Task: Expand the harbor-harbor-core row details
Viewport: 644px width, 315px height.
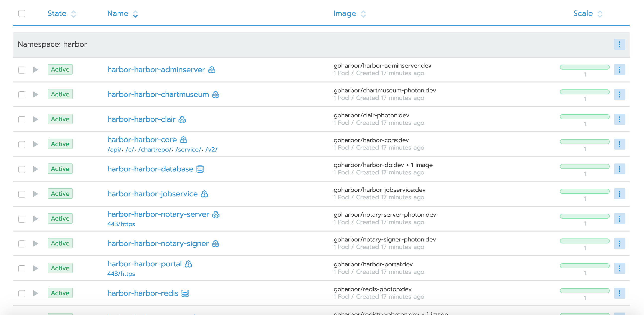Action: tap(36, 144)
